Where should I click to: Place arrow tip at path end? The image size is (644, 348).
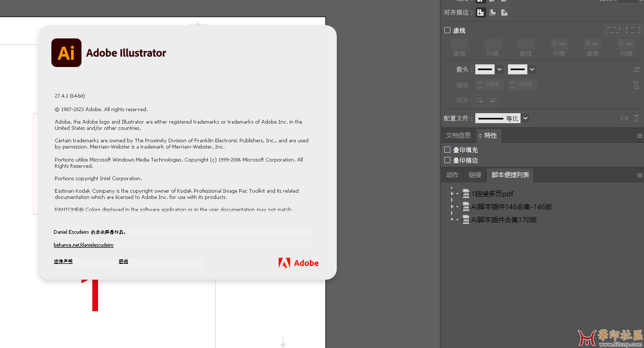(492, 100)
